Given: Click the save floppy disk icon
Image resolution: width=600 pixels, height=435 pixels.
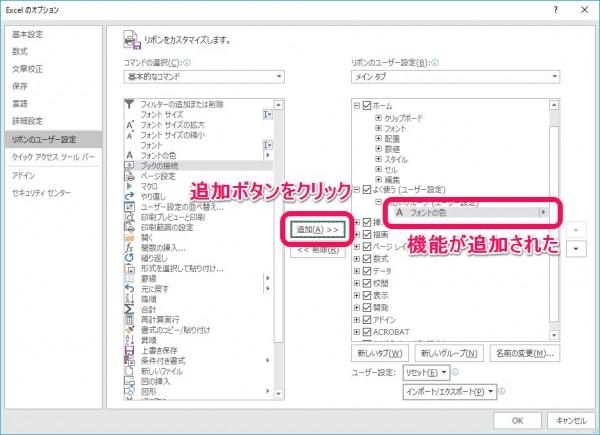Looking at the screenshot, I should tap(129, 350).
